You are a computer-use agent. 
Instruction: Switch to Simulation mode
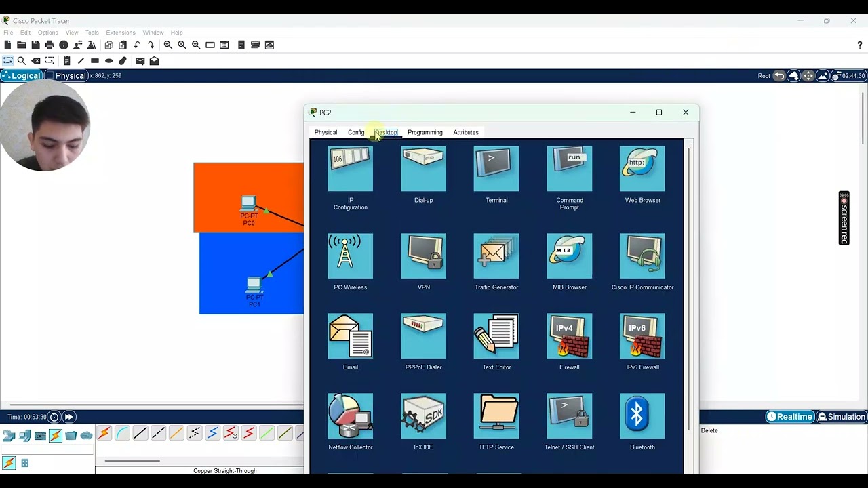841,417
